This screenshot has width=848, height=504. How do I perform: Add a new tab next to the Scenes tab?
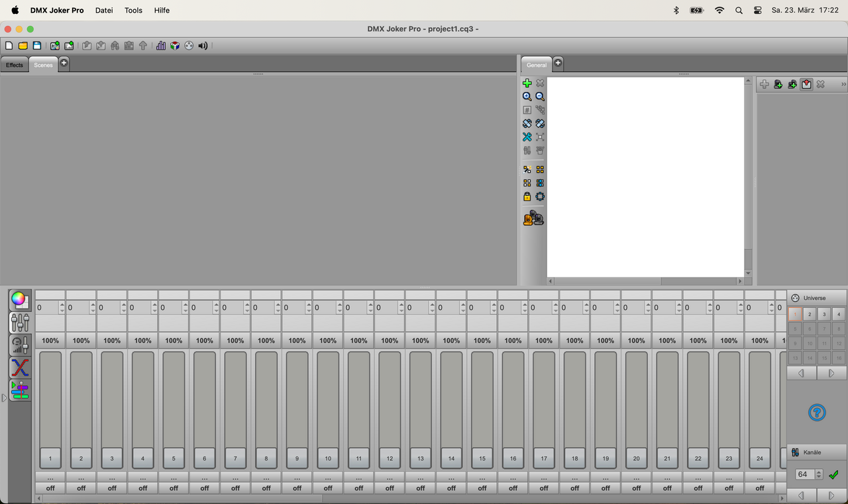[x=64, y=63]
